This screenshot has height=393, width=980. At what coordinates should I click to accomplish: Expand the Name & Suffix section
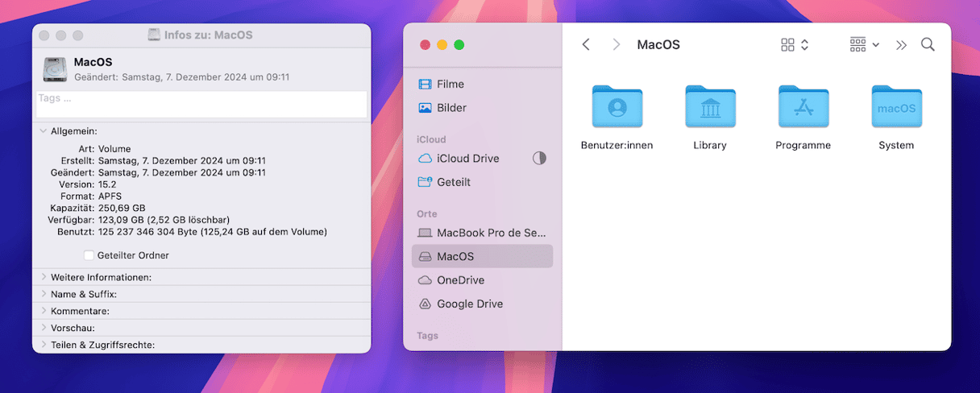(43, 294)
